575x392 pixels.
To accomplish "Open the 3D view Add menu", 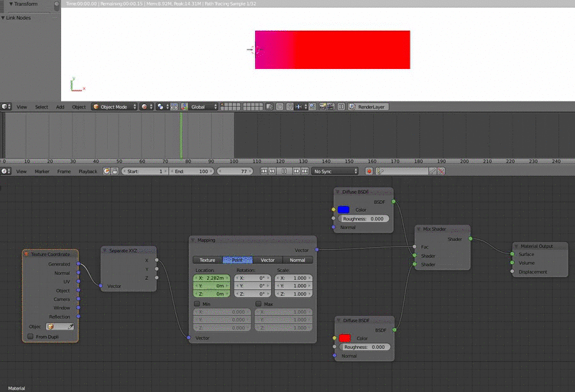I will pyautogui.click(x=60, y=107).
